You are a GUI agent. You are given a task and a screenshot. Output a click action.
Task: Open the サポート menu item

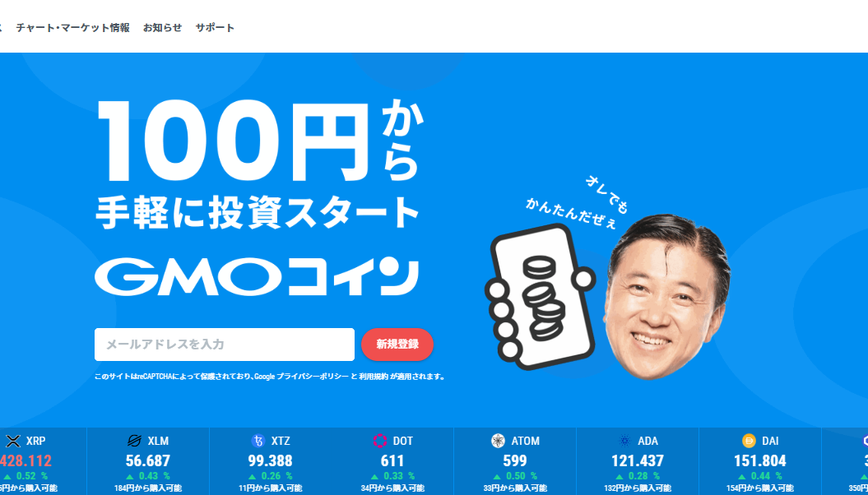[215, 28]
